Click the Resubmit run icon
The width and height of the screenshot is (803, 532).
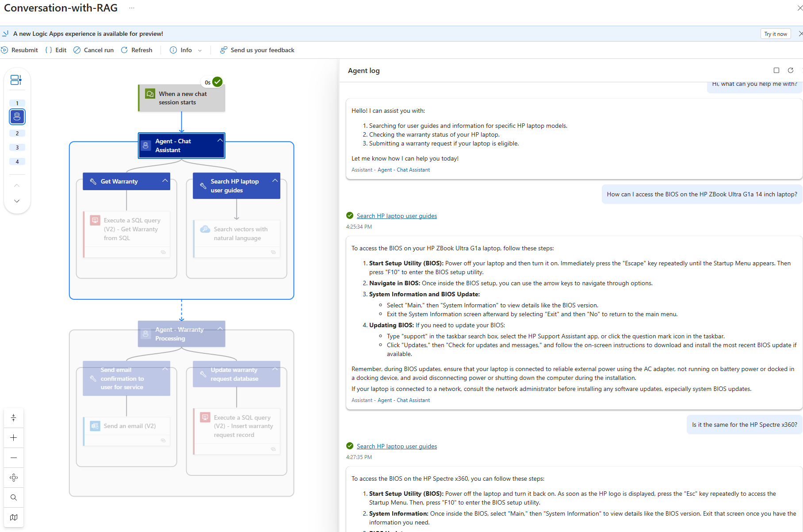[x=5, y=50]
